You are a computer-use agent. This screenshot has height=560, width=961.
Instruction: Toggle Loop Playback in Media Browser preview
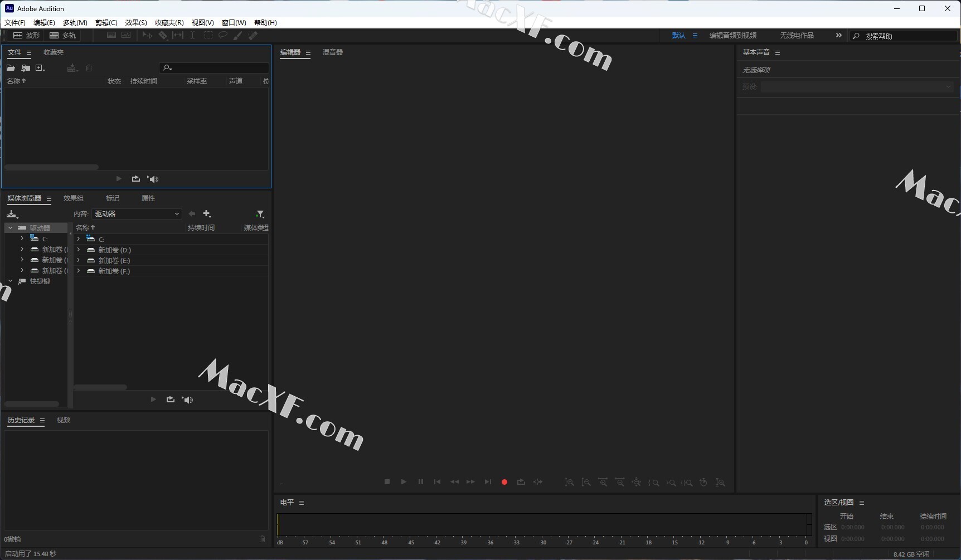click(171, 400)
